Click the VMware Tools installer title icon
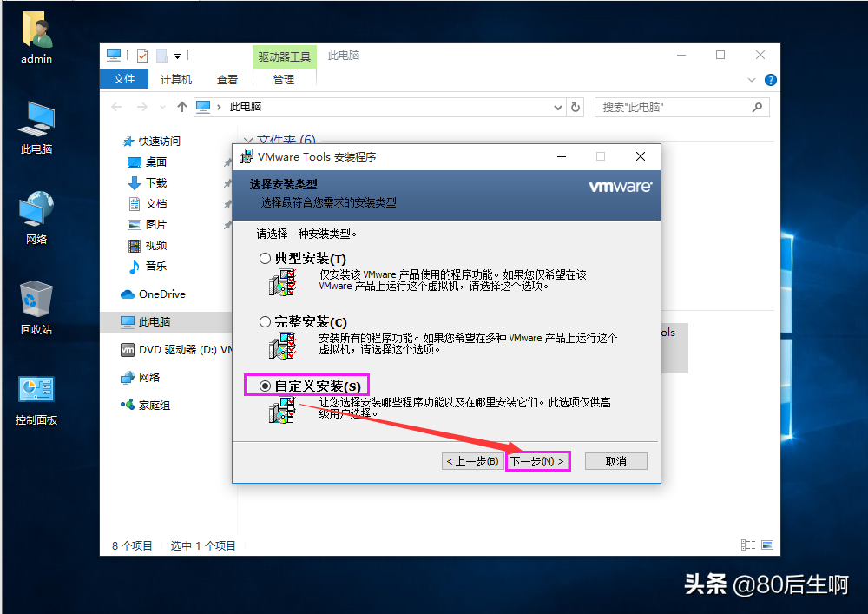This screenshot has width=868, height=614. (x=247, y=156)
